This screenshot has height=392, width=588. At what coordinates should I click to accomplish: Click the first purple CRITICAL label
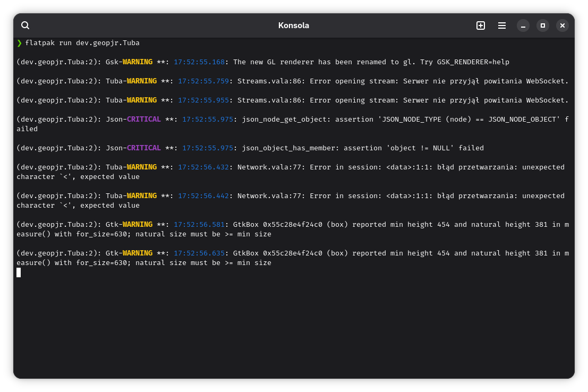tap(143, 119)
